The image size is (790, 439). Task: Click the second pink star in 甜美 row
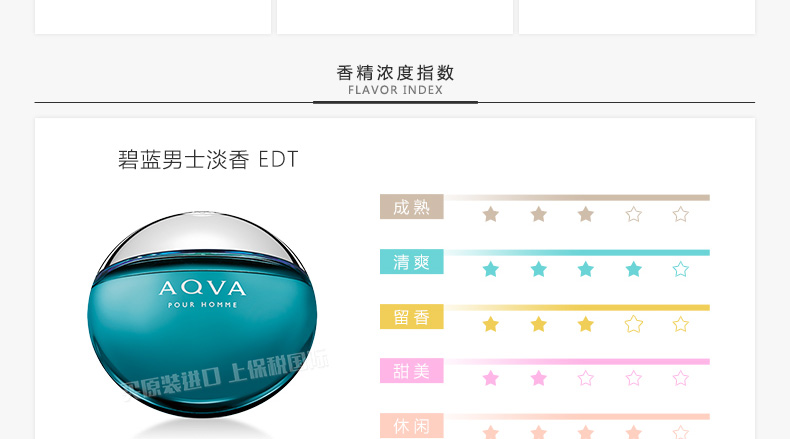point(539,378)
